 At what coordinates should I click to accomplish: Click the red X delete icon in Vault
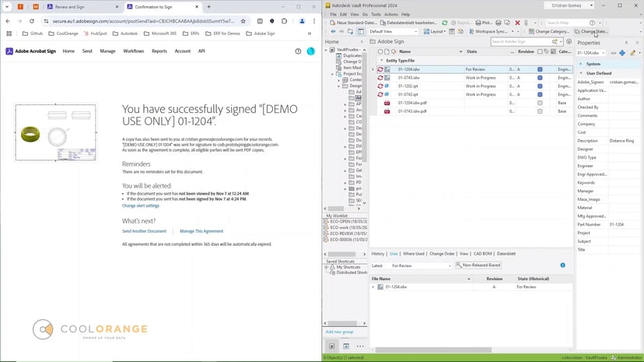click(x=517, y=23)
